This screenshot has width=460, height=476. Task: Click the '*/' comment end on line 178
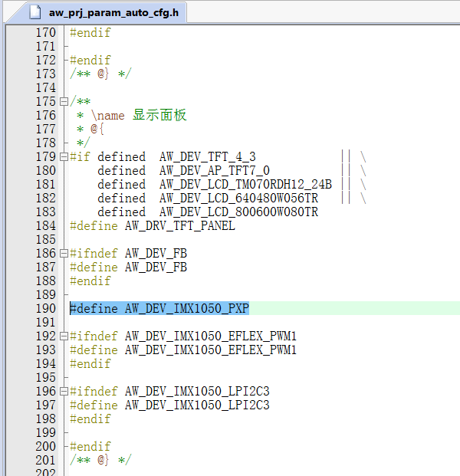[84, 143]
